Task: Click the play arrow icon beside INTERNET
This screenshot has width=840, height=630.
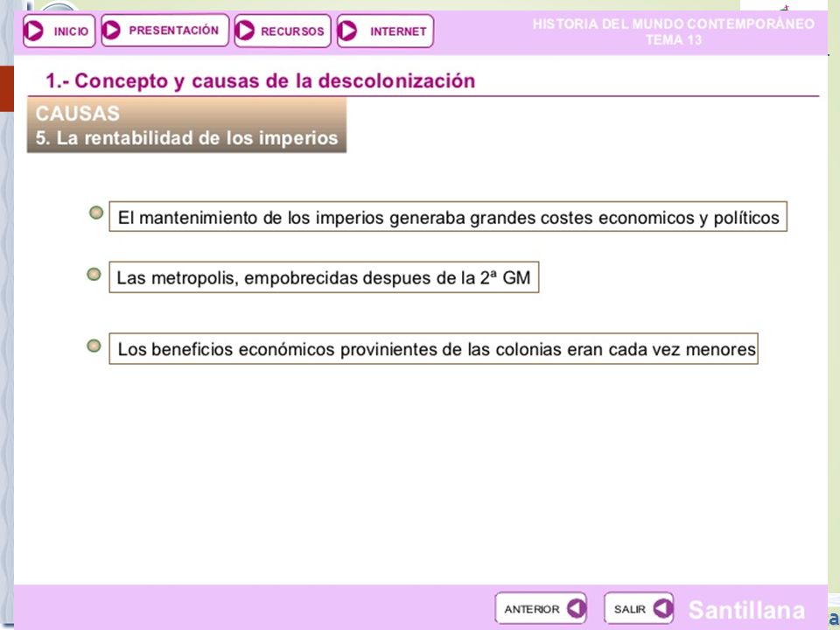Action: pyautogui.click(x=347, y=31)
